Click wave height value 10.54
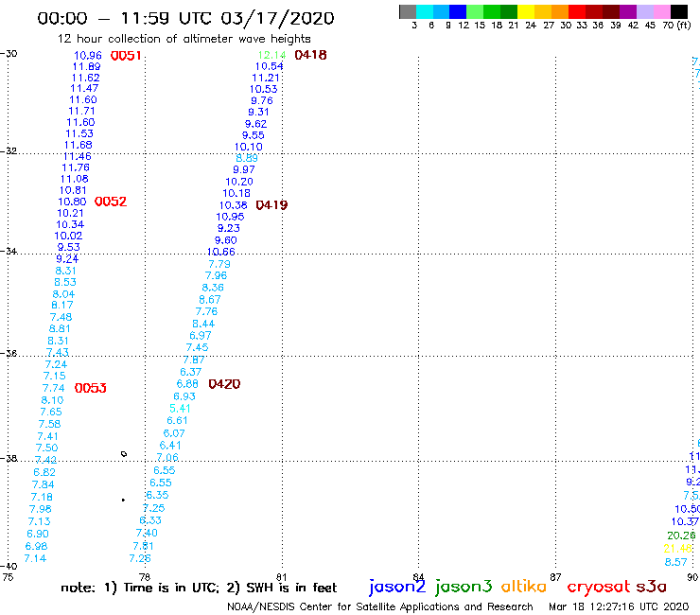Viewport: 700px width, 615px height. coord(269,66)
